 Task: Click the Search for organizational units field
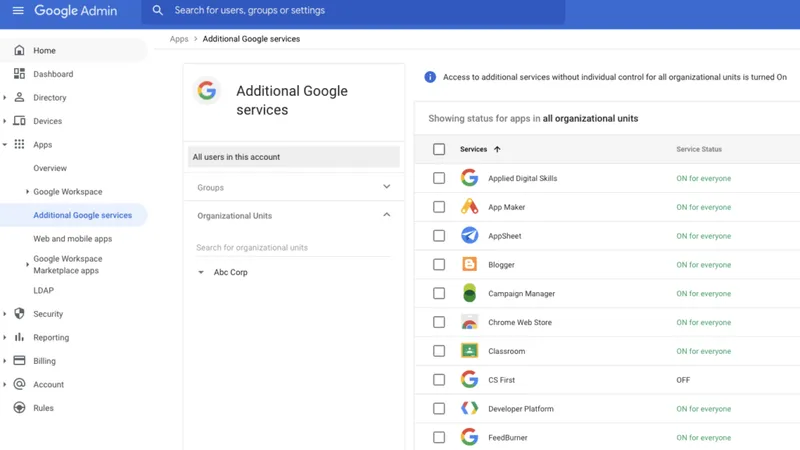point(294,247)
